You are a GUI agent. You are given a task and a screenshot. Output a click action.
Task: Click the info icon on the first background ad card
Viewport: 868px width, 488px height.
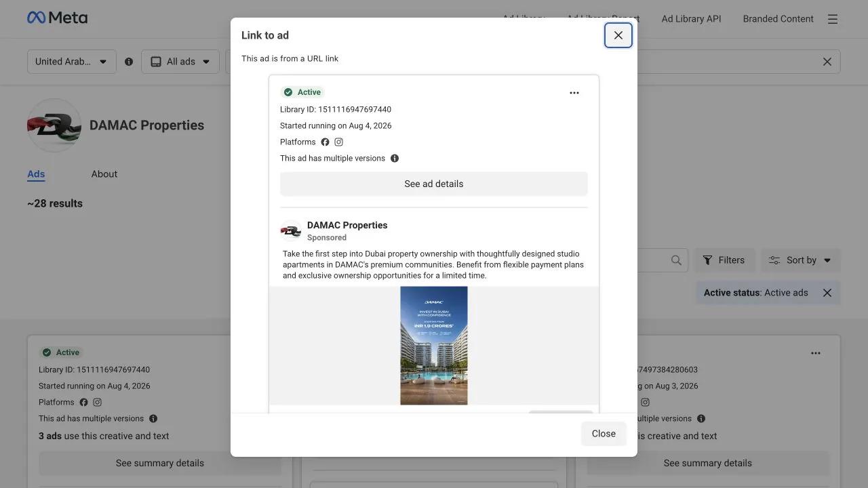coord(153,419)
